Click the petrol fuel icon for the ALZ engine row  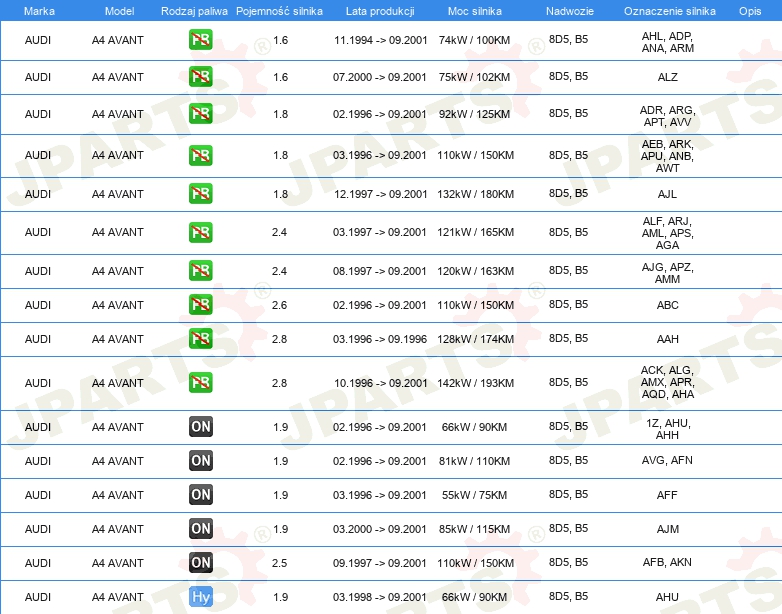tap(200, 76)
